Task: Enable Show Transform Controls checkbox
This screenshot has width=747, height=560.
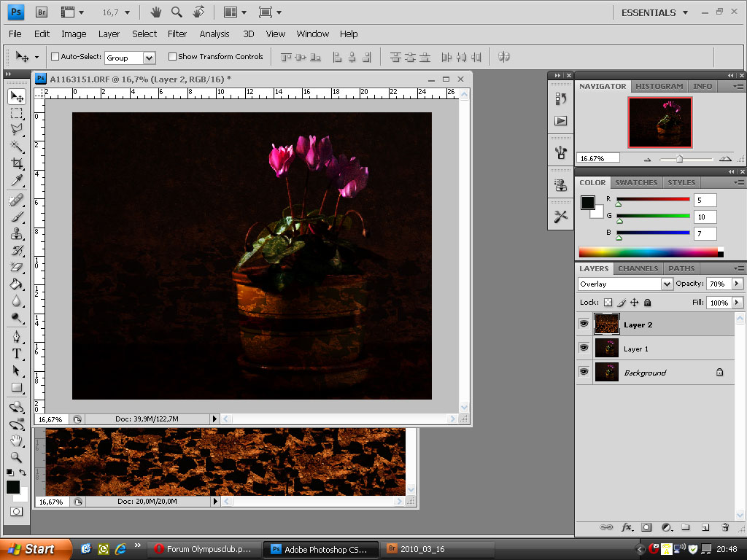Action: pos(172,57)
